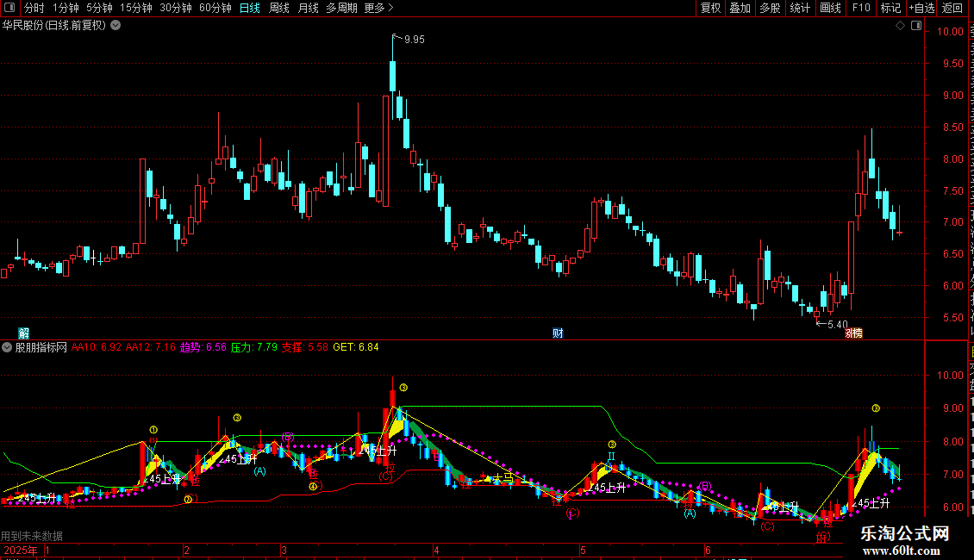Click the 涨榜 marker icon
974x560 pixels.
tap(853, 333)
